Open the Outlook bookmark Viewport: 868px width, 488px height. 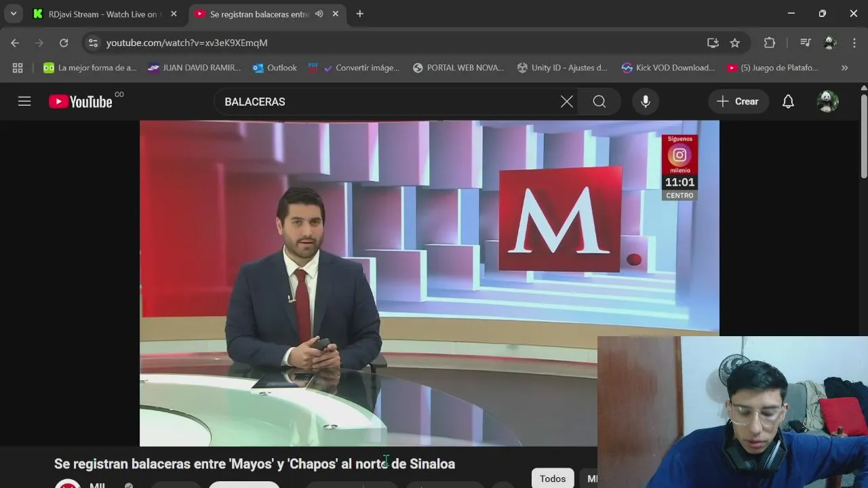pos(275,68)
